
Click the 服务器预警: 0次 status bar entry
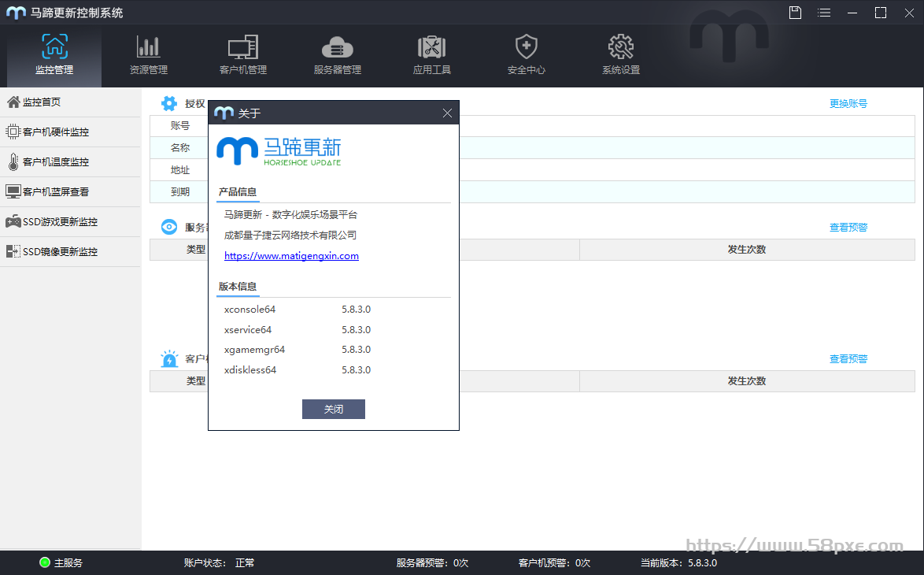click(x=433, y=563)
